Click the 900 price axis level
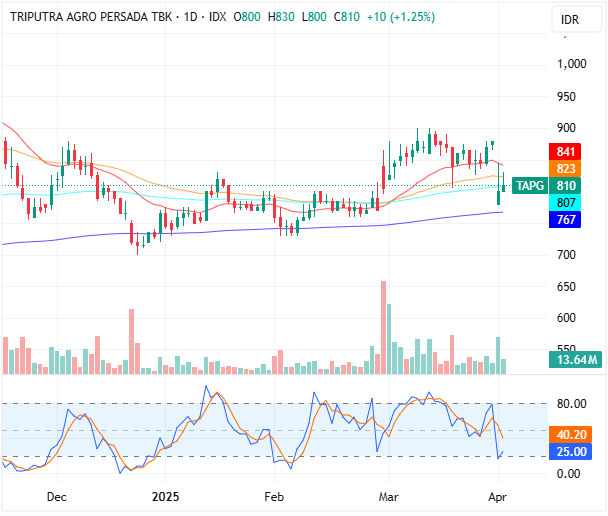The width and height of the screenshot is (608, 516). click(x=566, y=128)
